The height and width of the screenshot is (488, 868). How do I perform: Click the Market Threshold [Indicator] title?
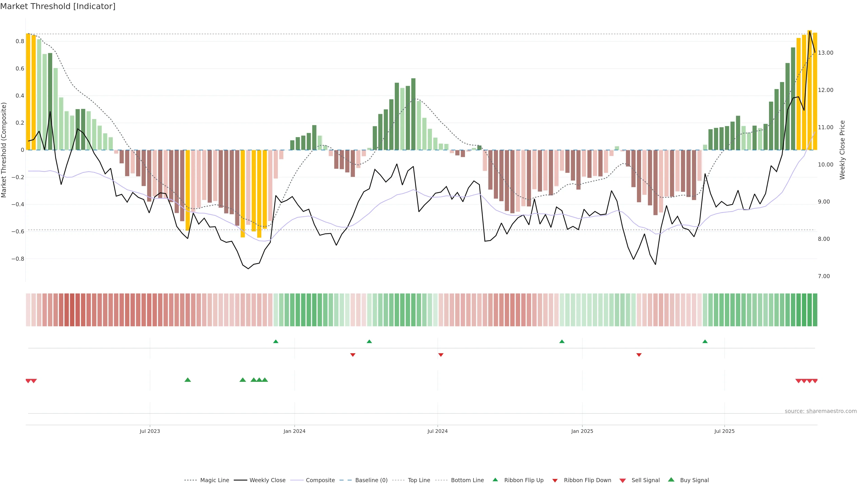(58, 6)
